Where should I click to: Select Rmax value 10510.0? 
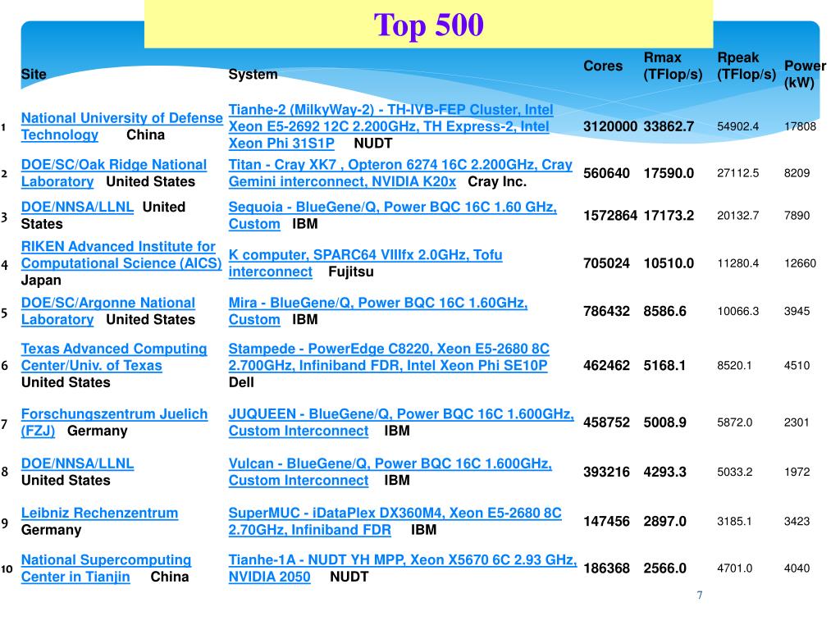(x=669, y=263)
